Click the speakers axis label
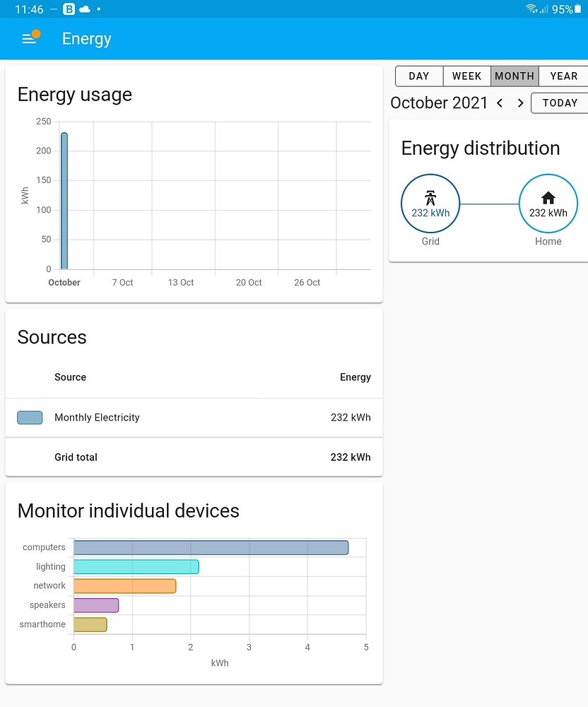The image size is (588, 707). pos(47,605)
